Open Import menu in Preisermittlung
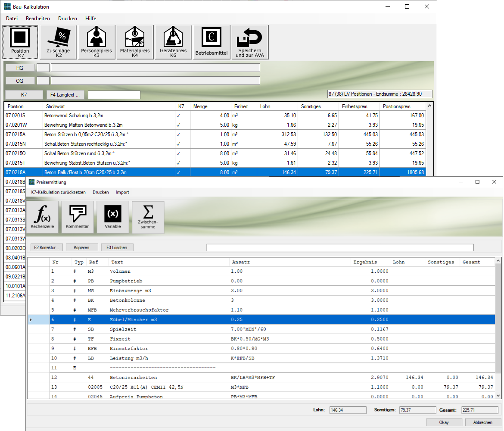The height and width of the screenshot is (431, 504). (x=122, y=192)
